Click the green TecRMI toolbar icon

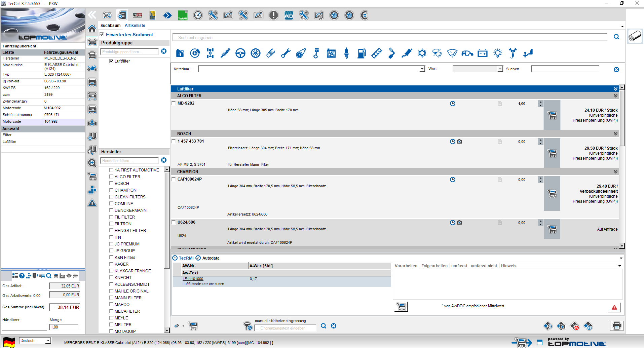click(x=183, y=15)
